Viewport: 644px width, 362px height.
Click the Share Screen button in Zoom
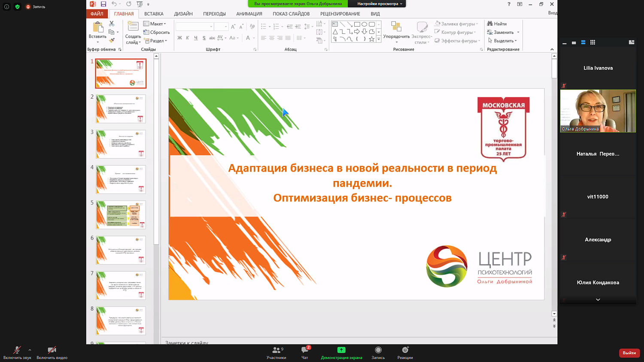click(341, 353)
